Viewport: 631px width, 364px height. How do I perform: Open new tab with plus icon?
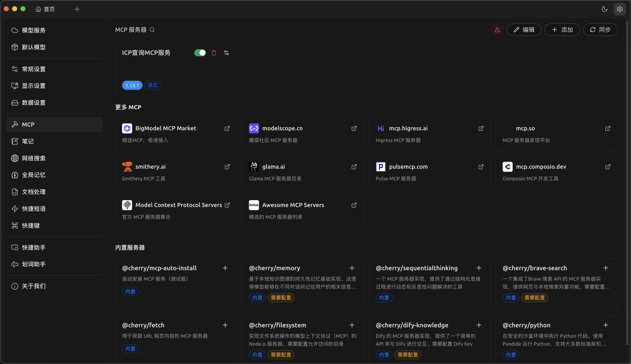(77, 9)
